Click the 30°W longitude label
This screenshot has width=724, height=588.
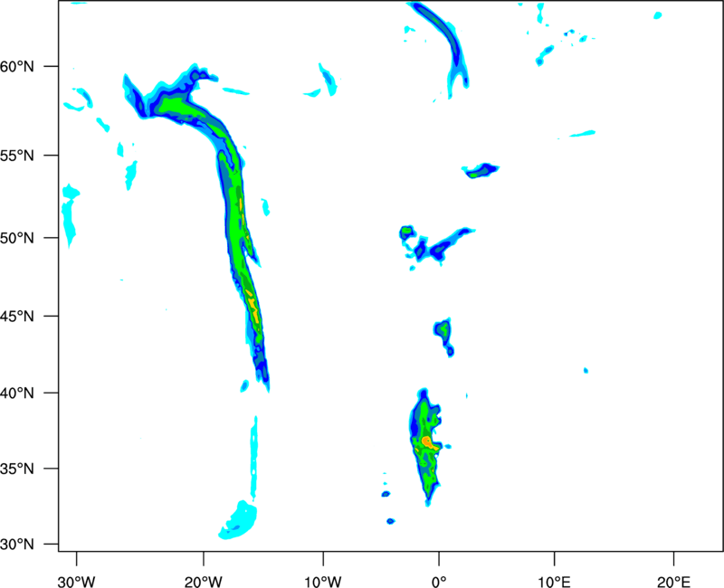pos(76,582)
